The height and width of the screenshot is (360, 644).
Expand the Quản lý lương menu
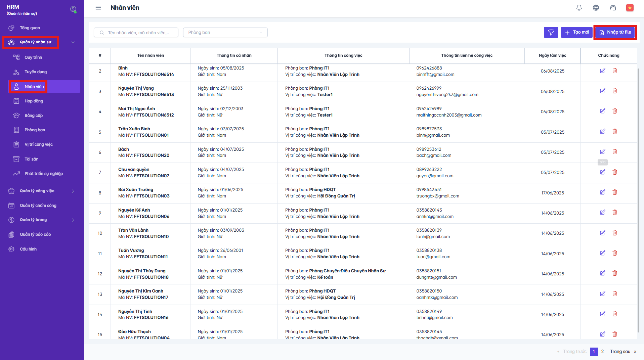pyautogui.click(x=73, y=220)
